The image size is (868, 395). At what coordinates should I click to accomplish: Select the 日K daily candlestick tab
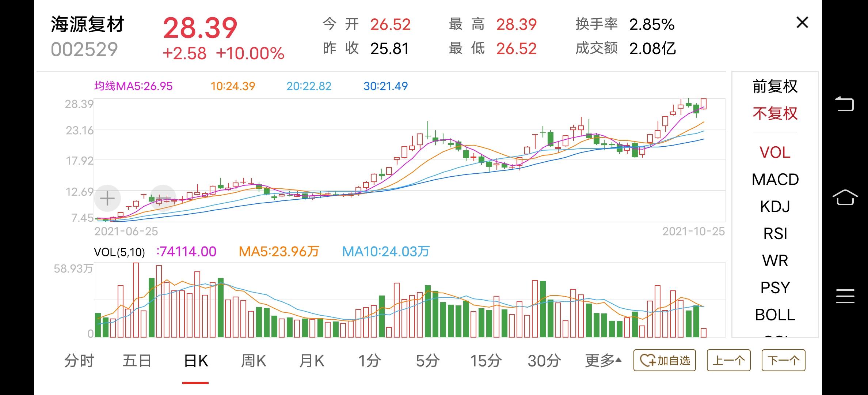tap(196, 361)
